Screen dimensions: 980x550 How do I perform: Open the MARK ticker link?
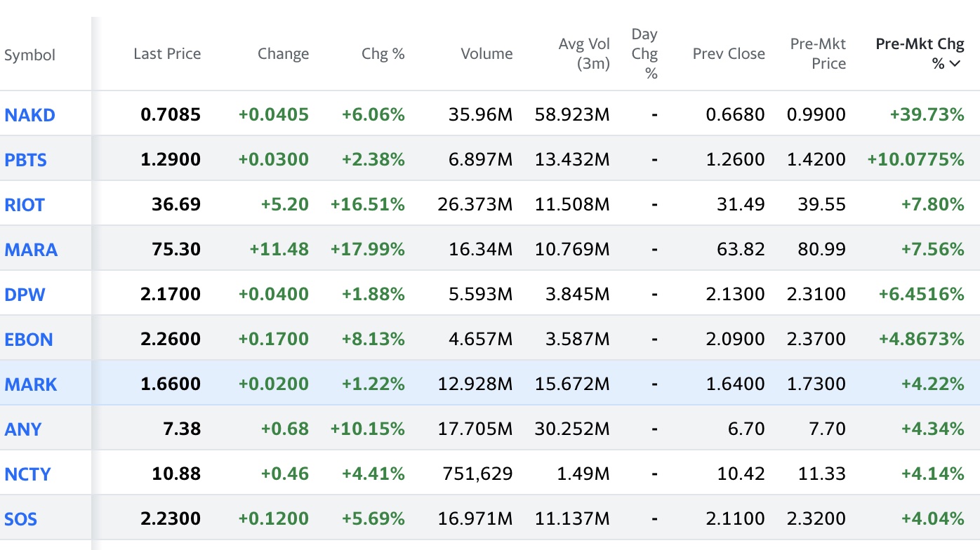(31, 384)
